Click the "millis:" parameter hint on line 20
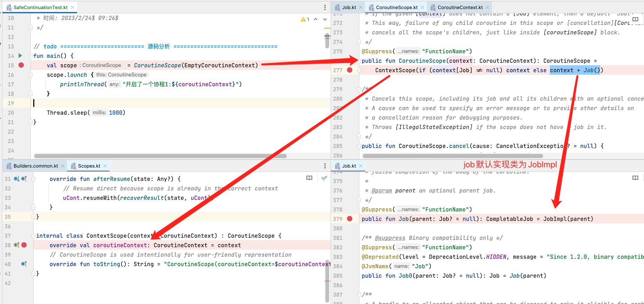This screenshot has height=304, width=644. (x=99, y=113)
